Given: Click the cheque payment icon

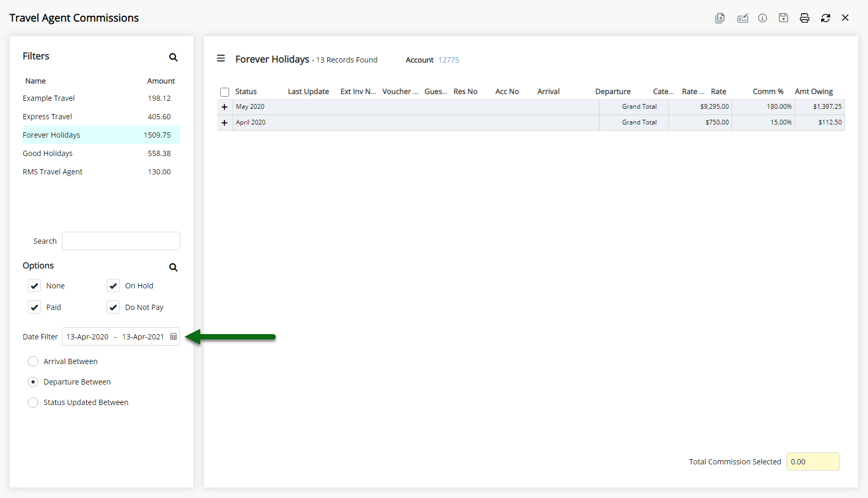Looking at the screenshot, I should [742, 18].
